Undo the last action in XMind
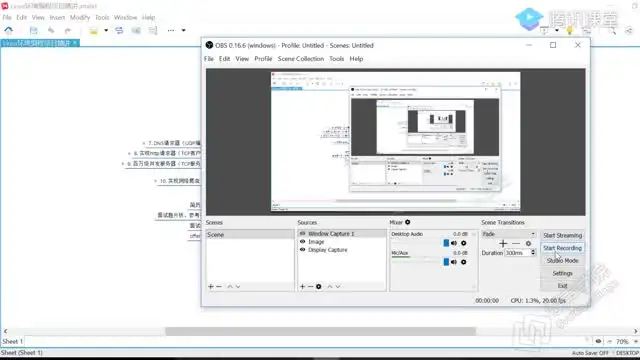This screenshot has height=360, width=640. tap(51, 30)
